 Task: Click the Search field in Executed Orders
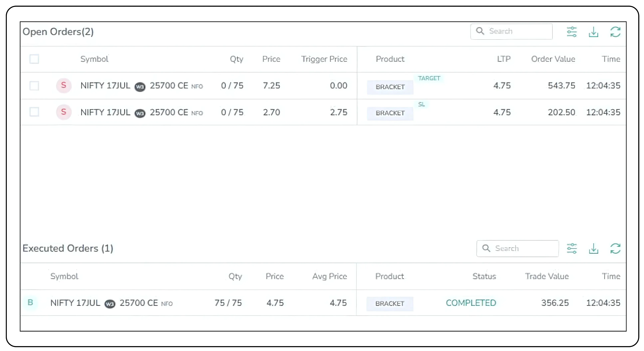pos(517,248)
